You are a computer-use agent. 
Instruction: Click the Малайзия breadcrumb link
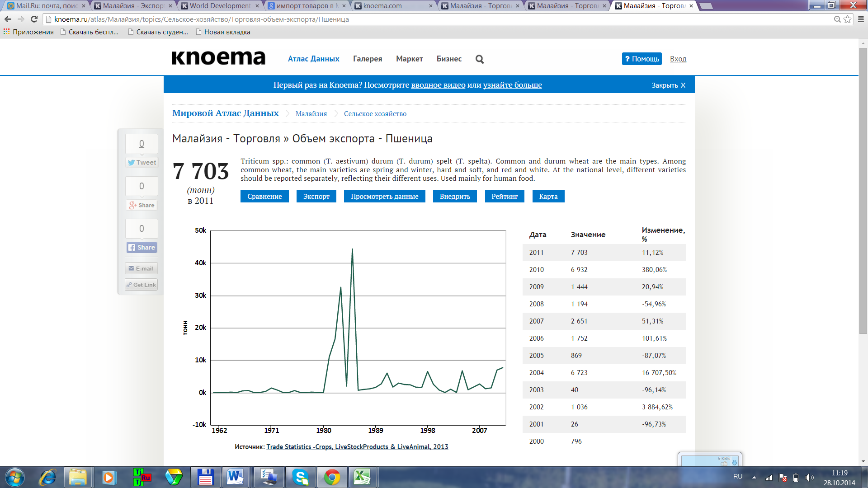coord(311,114)
